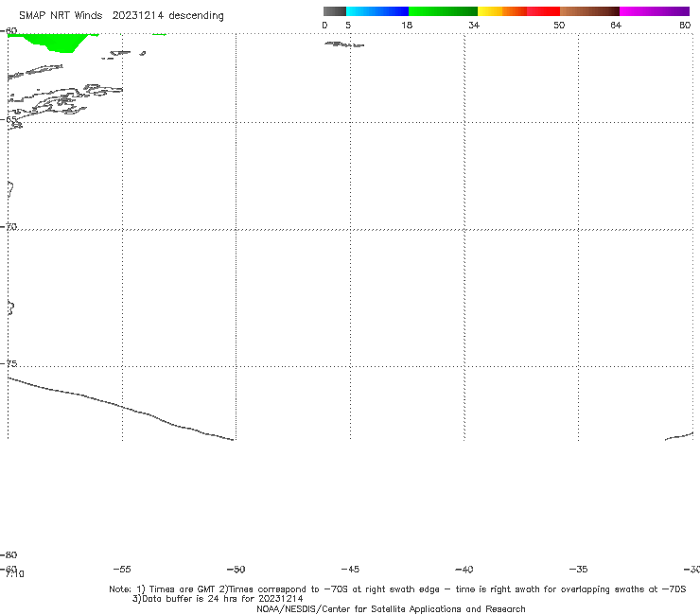Click the magenta-purple segment of the color bar

pos(655,11)
